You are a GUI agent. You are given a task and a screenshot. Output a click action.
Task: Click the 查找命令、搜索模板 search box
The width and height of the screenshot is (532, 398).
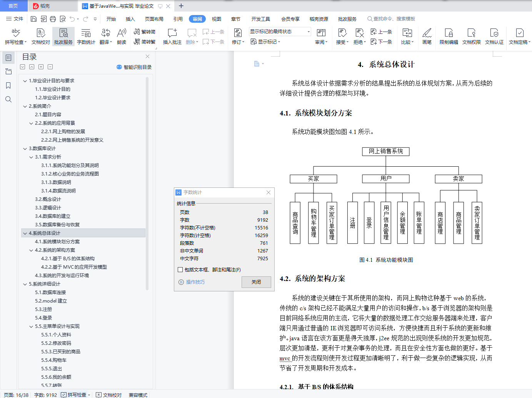coord(392,19)
